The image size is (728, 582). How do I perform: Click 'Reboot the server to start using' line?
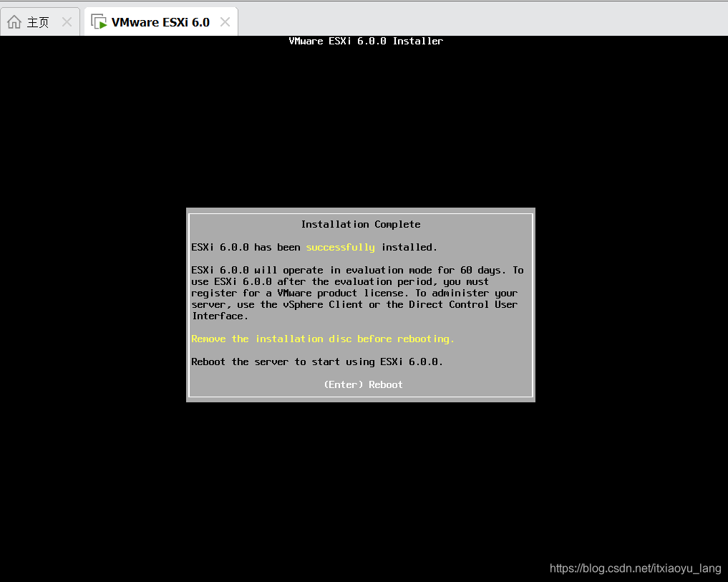pyautogui.click(x=317, y=362)
